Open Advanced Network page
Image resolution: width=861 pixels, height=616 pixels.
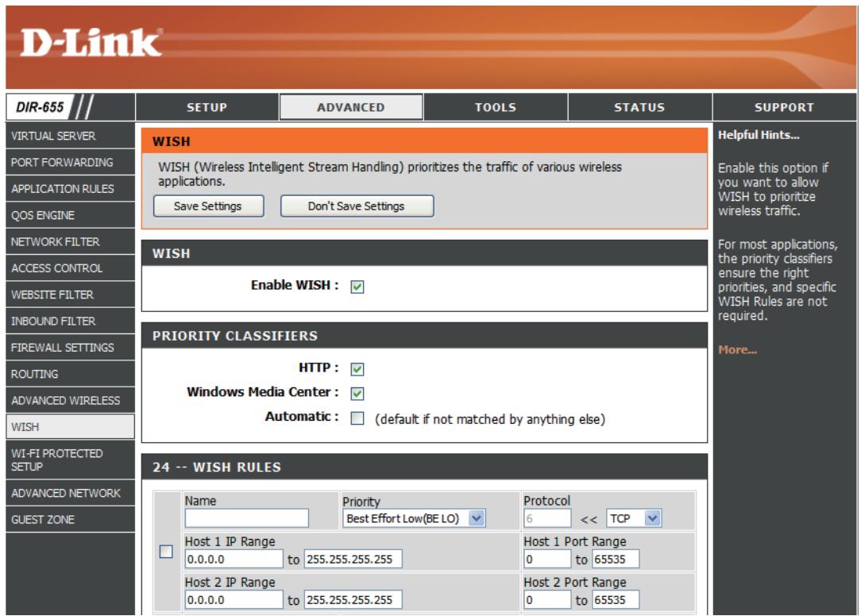pos(70,493)
